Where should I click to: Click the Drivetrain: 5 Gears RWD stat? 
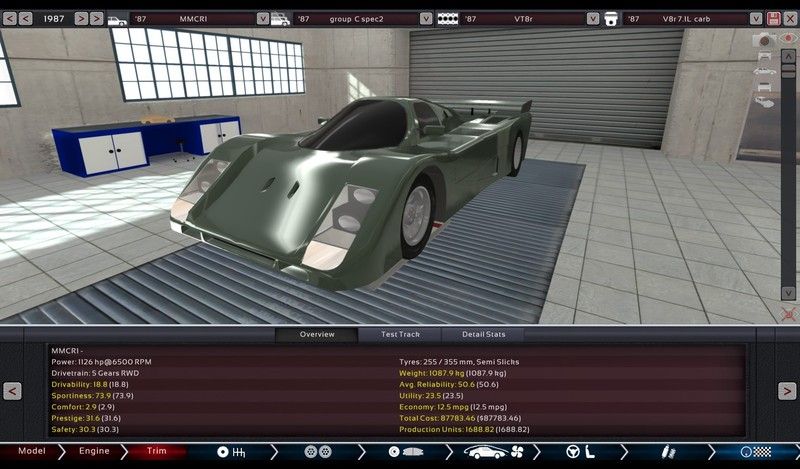coord(95,373)
